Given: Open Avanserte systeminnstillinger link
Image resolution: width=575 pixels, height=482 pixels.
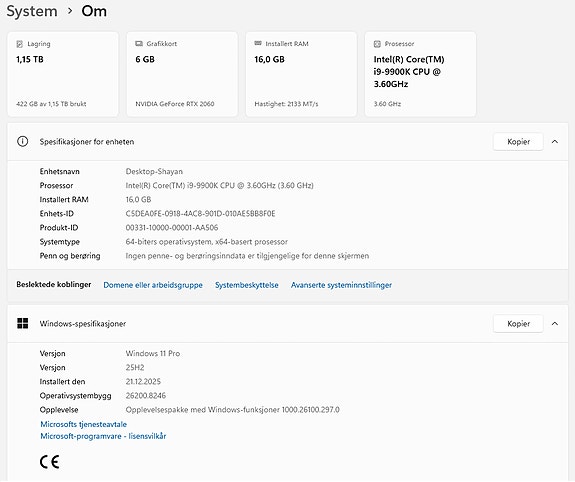Looking at the screenshot, I should pyautogui.click(x=341, y=285).
